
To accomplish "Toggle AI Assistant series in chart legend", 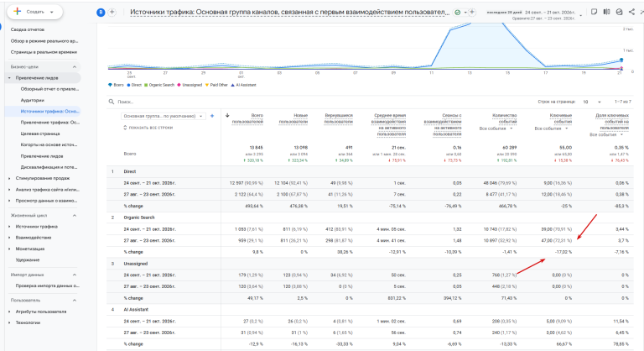I will (x=243, y=85).
